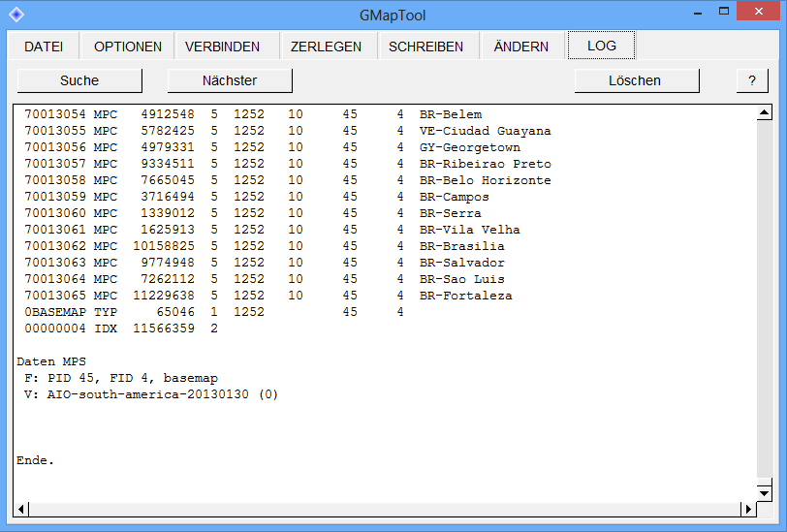Click the horizontal scrollbar left arrow
Viewport: 787px width, 532px height.
tap(20, 509)
